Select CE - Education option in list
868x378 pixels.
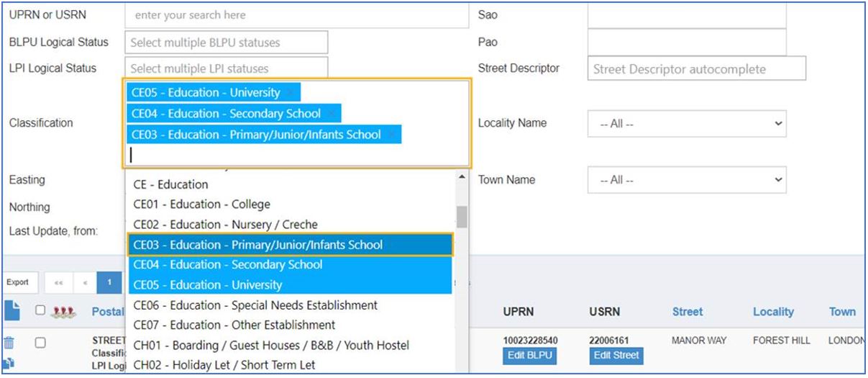coord(290,184)
